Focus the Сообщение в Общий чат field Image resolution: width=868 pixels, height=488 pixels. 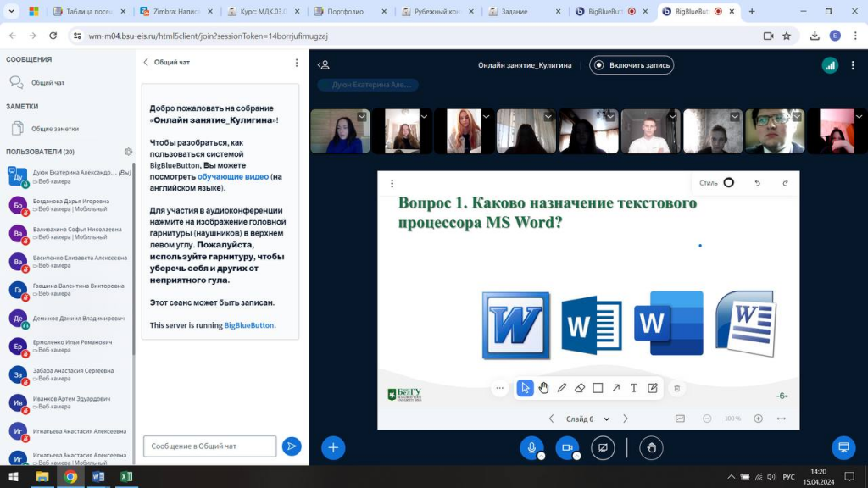(210, 446)
